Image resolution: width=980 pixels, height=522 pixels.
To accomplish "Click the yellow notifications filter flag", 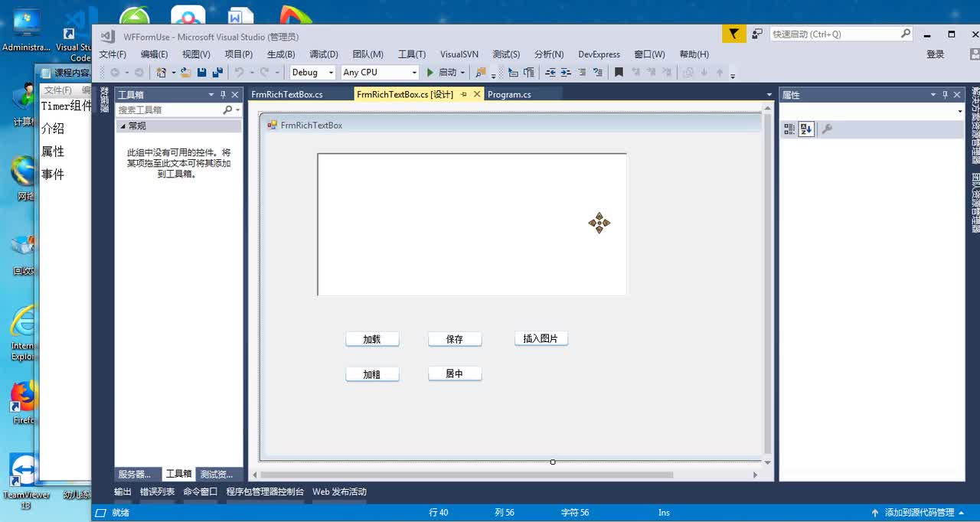I will (x=733, y=34).
